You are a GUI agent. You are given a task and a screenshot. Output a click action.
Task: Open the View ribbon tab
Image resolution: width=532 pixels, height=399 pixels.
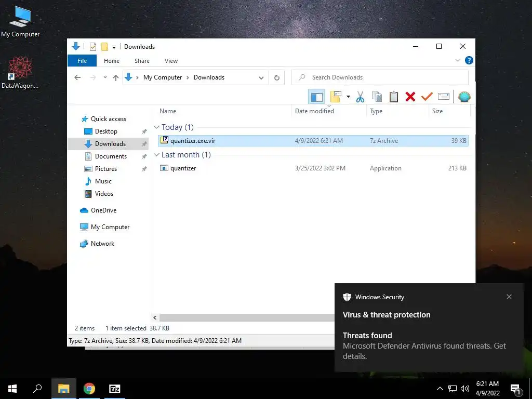click(x=171, y=61)
